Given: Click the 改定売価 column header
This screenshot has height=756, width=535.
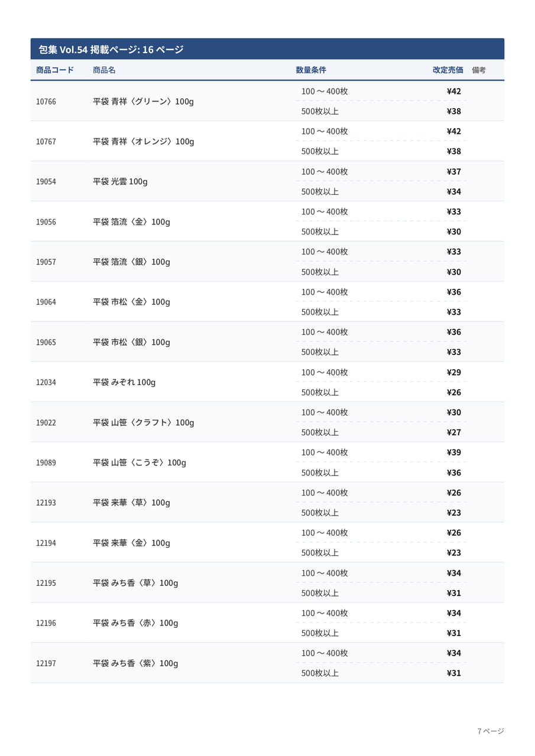Looking at the screenshot, I should coord(448,70).
